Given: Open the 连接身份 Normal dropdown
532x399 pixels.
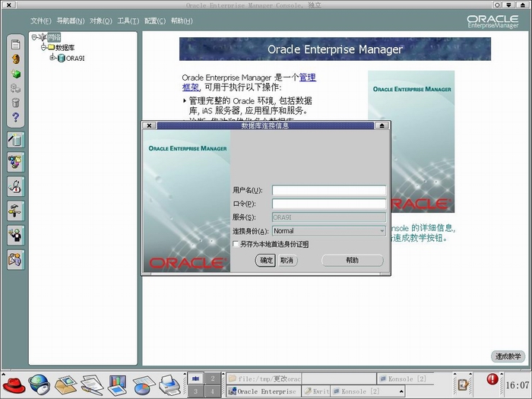Looking at the screenshot, I should pyautogui.click(x=328, y=231).
